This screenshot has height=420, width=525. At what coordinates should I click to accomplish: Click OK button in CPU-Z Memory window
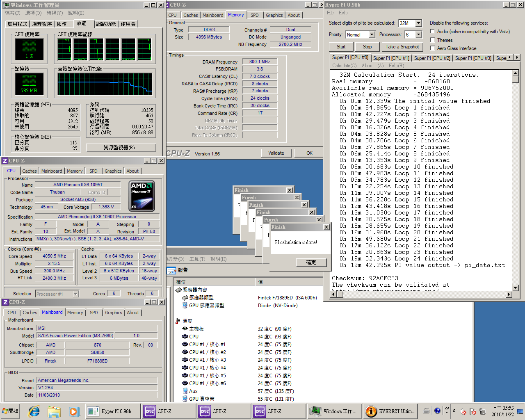309,153
